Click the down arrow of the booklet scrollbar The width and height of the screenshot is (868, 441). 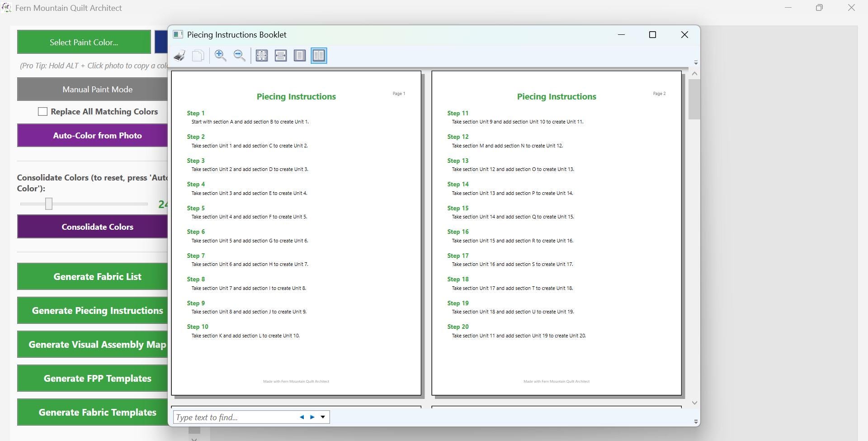(694, 403)
